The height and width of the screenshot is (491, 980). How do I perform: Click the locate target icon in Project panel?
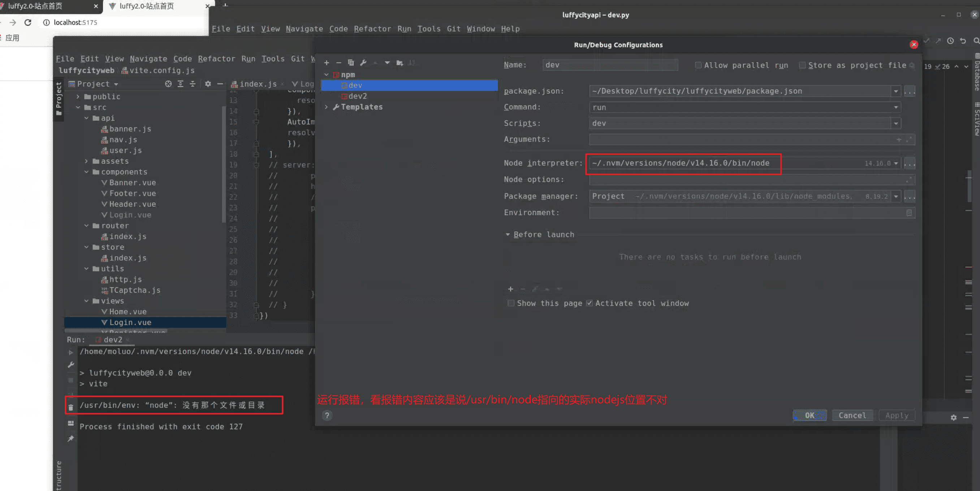(168, 84)
